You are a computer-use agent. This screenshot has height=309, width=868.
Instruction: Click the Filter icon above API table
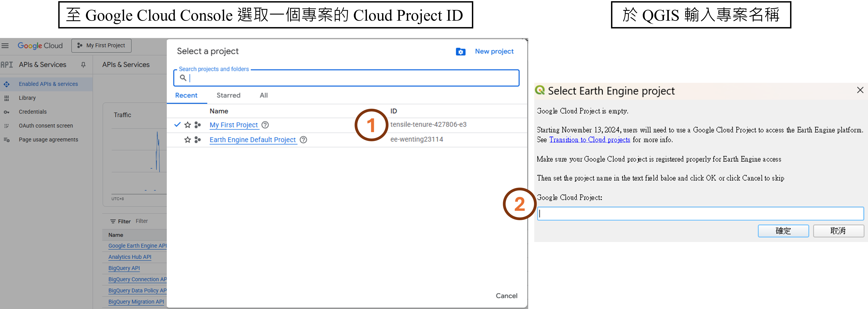(113, 221)
